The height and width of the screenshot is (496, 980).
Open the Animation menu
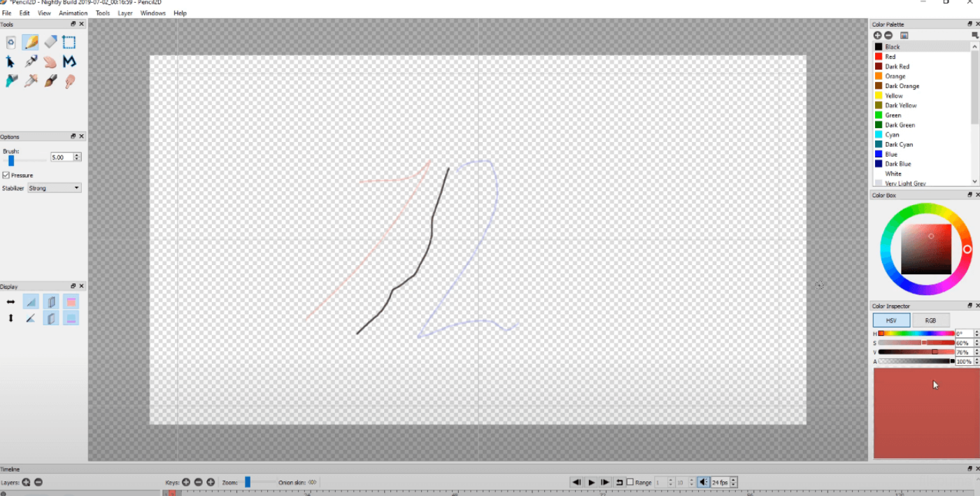pos(73,13)
